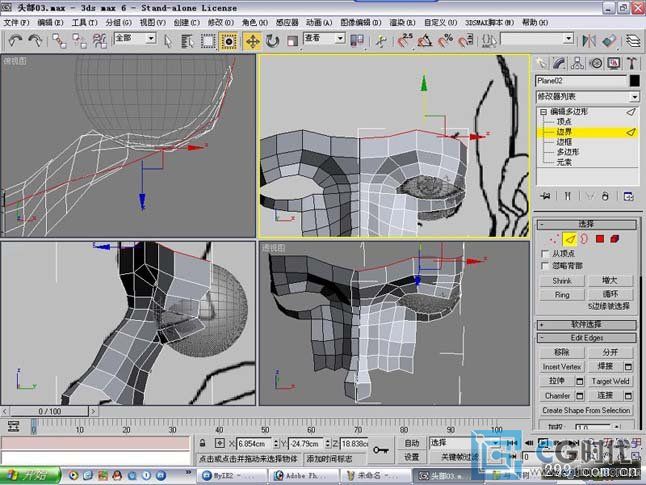Click the Shrink button
This screenshot has width=646, height=485.
[x=562, y=281]
